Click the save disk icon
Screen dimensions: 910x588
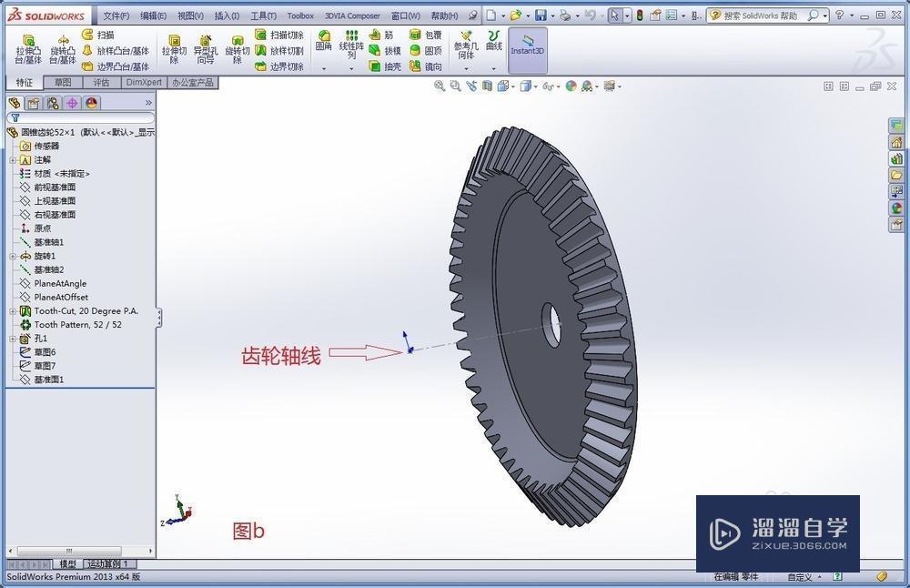(541, 15)
